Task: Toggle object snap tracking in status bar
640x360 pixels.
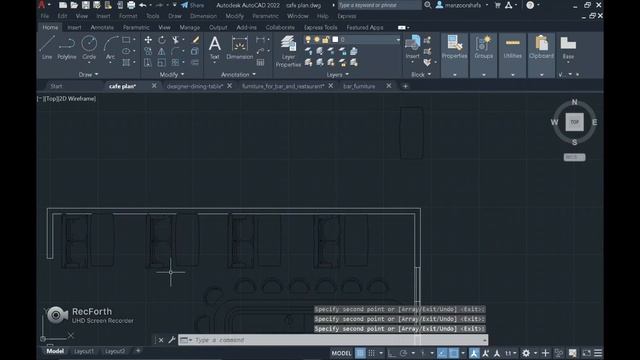Action: [x=442, y=353]
